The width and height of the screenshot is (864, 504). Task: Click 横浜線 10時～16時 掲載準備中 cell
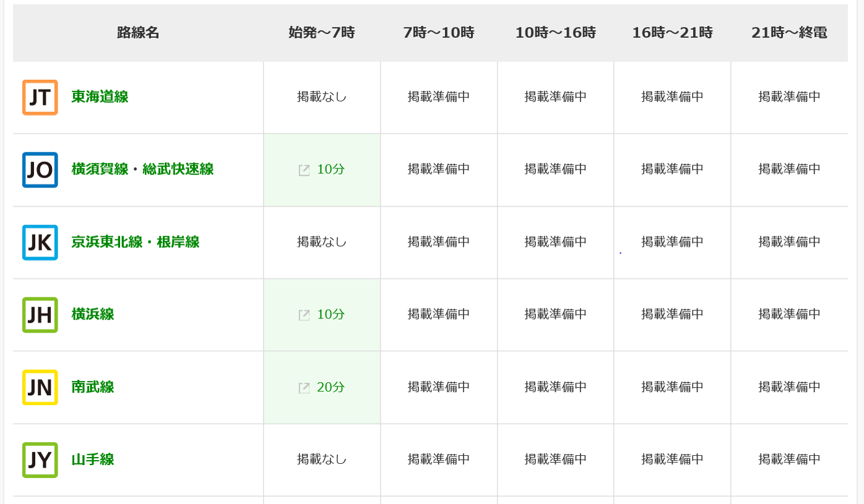pos(556,314)
